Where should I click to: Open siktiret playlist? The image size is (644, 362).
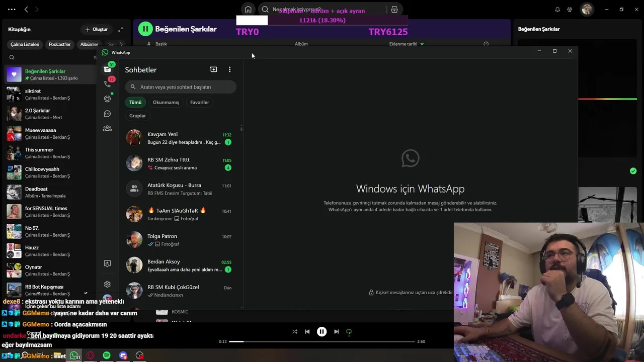[x=51, y=94]
